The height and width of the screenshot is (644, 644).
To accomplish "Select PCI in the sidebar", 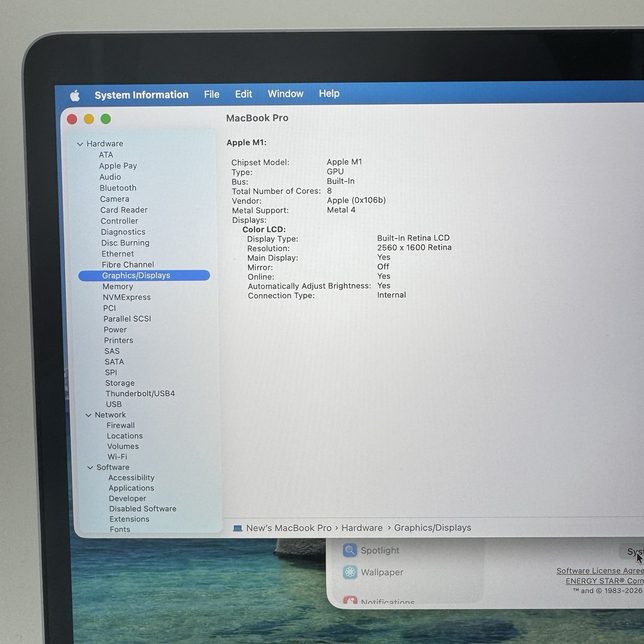I will click(109, 308).
